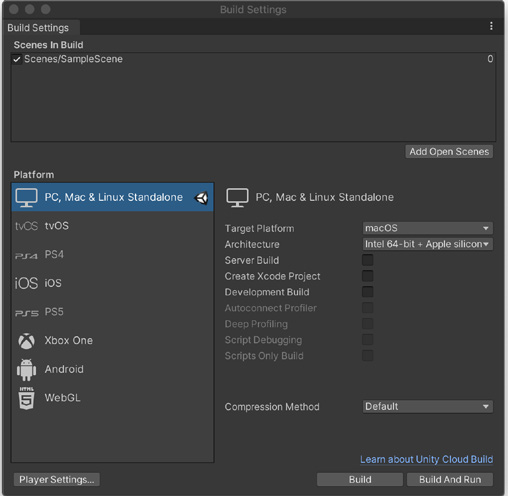Click the Target Platform label
Screen dimensions: 508x496
tap(259, 229)
